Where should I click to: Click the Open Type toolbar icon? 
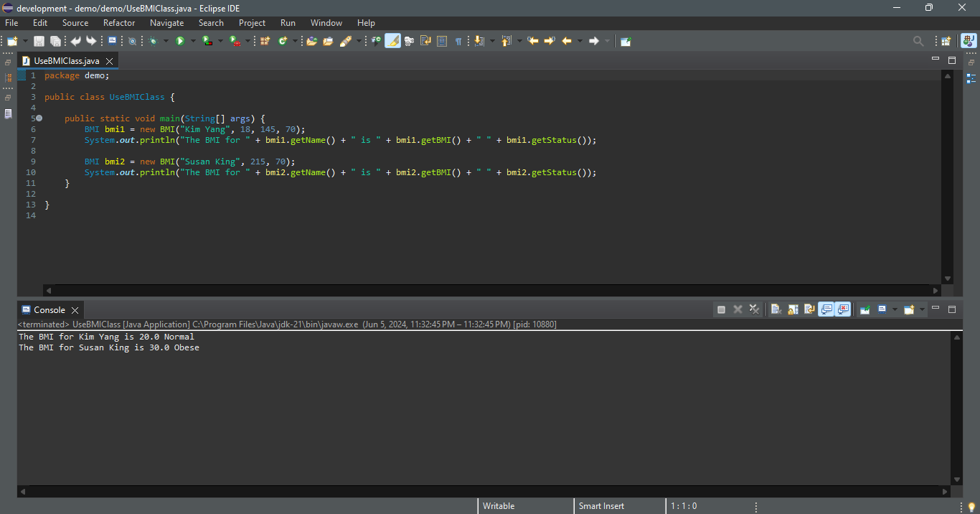311,41
